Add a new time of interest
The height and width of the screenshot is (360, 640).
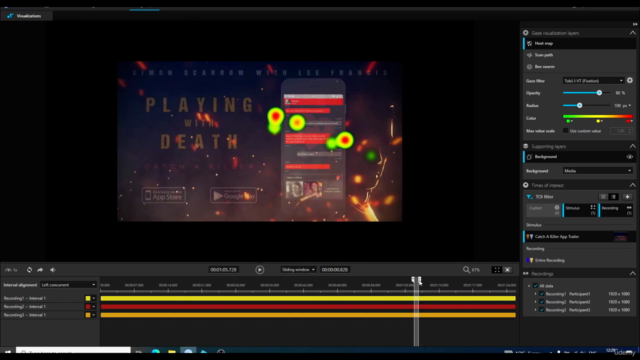(x=627, y=197)
